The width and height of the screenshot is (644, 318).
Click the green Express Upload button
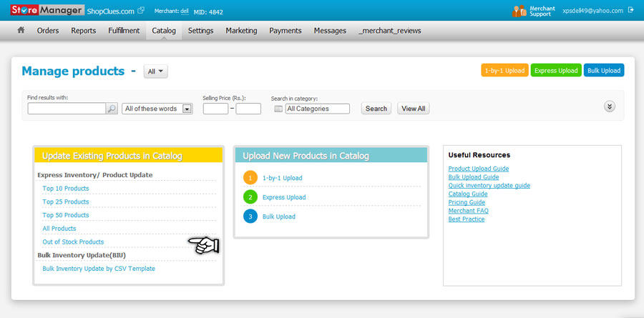pyautogui.click(x=556, y=70)
